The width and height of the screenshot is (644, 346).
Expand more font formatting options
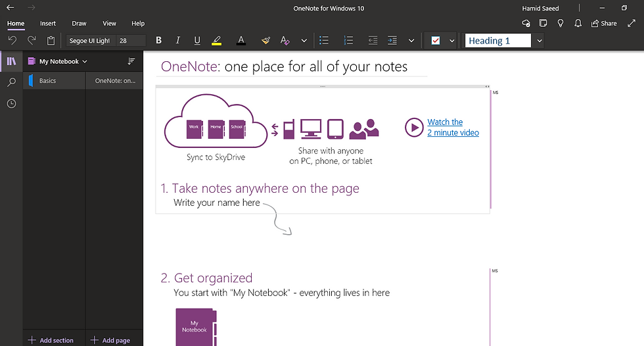[304, 41]
